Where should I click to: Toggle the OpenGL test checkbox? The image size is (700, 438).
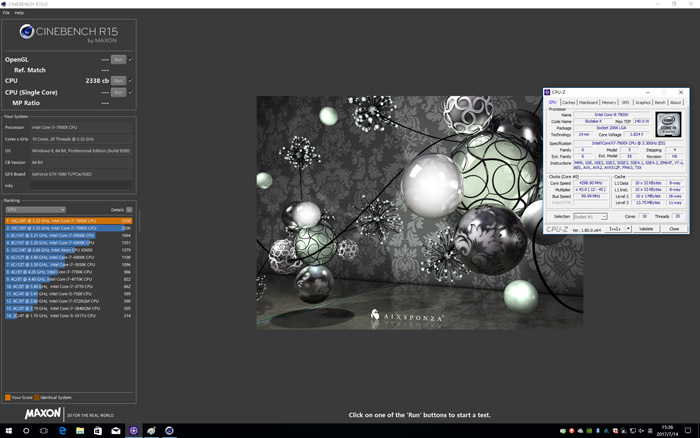(x=131, y=59)
